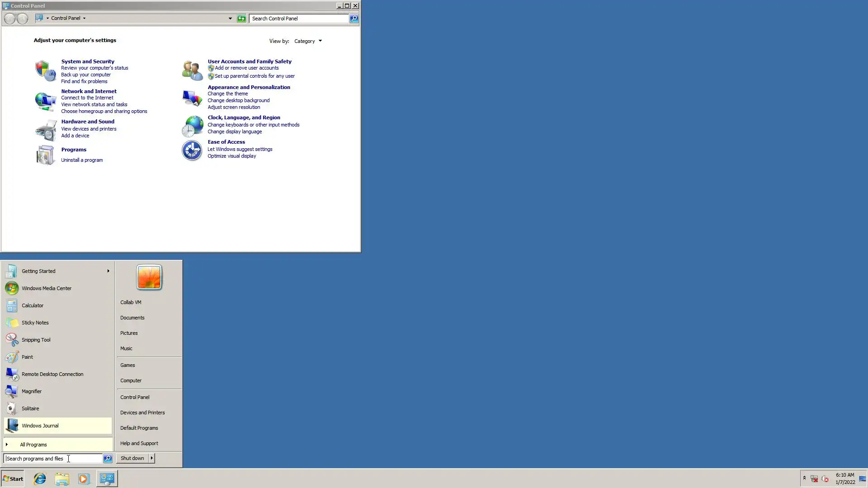Click Windows Media Player taskbar icon
Screen dimensions: 868x488
point(84,479)
